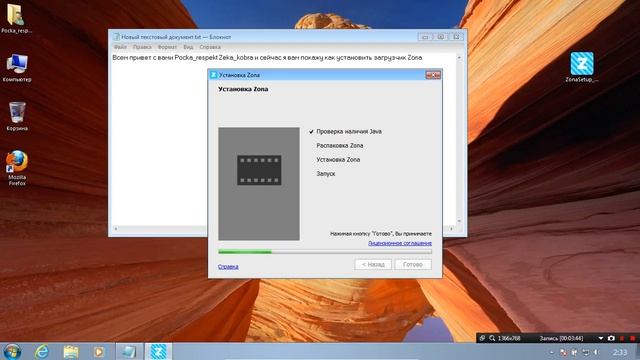Click Notepad vertical scrollbar up arrow
The height and width of the screenshot is (360, 640).
point(459,58)
